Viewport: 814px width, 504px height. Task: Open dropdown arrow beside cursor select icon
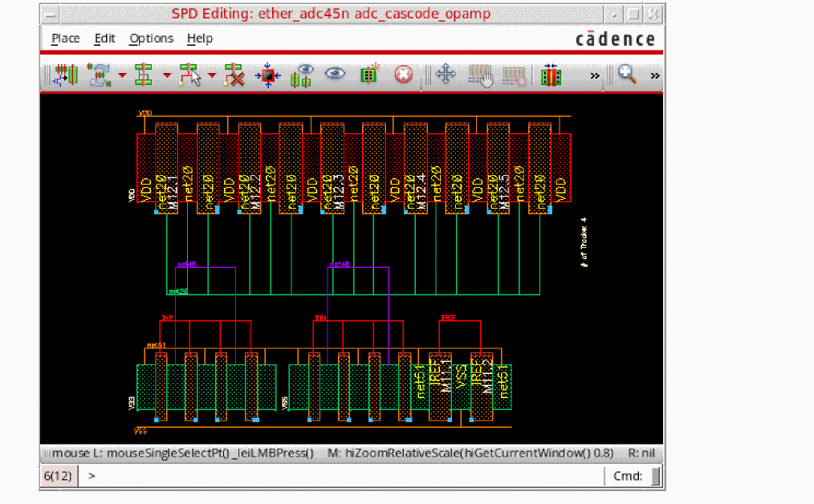pyautogui.click(x=212, y=76)
